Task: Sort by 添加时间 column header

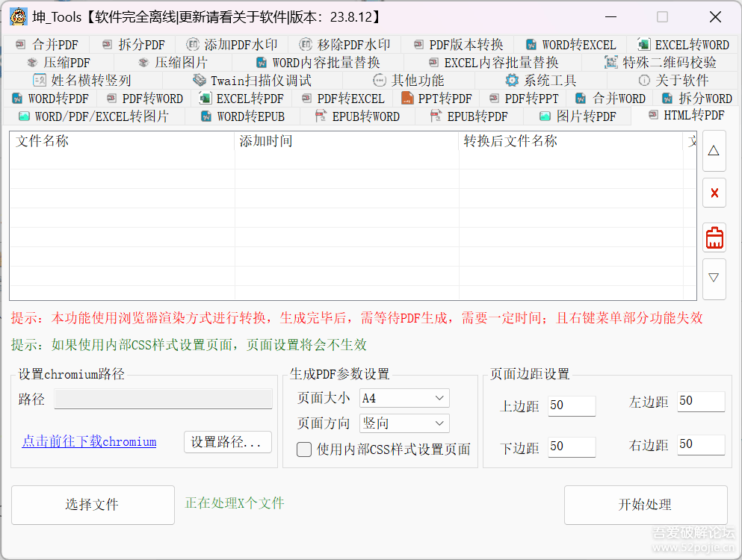Action: point(347,141)
